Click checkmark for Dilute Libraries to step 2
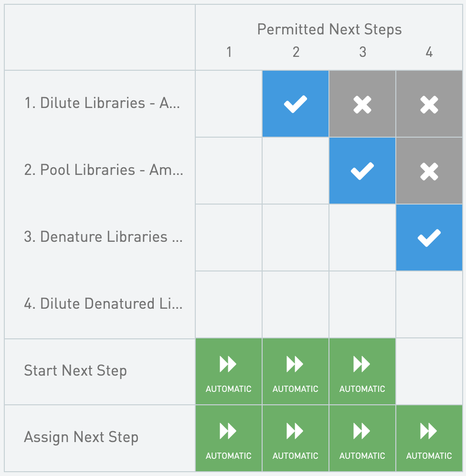Viewport: 466px width, 476px height. (x=296, y=104)
